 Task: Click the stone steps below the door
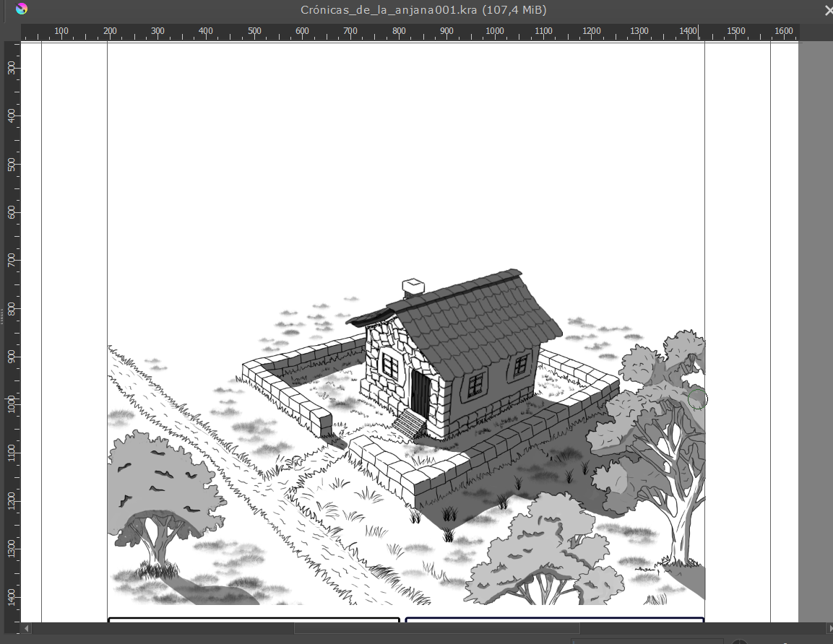tap(410, 424)
